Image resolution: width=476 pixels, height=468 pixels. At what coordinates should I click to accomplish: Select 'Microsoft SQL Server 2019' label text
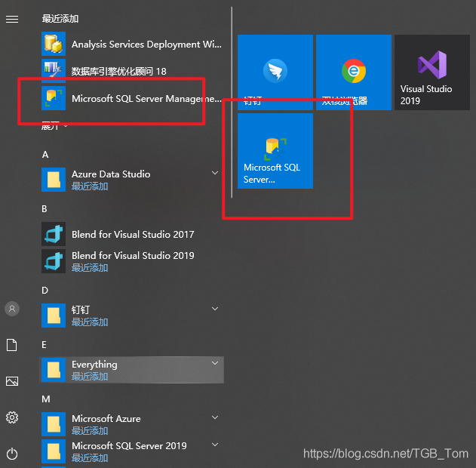(129, 446)
